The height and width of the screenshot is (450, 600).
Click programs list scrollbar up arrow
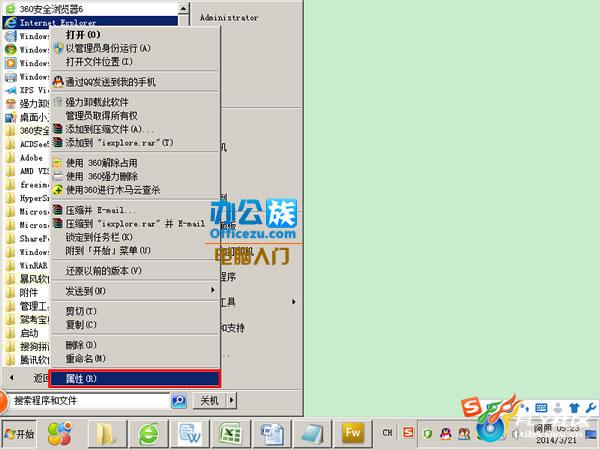[183, 8]
